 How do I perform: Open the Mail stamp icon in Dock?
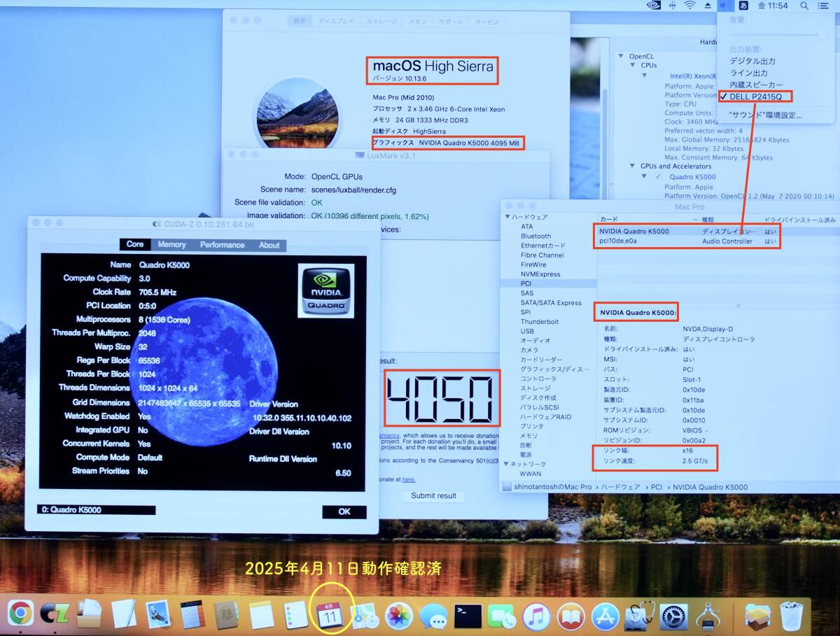(157, 614)
